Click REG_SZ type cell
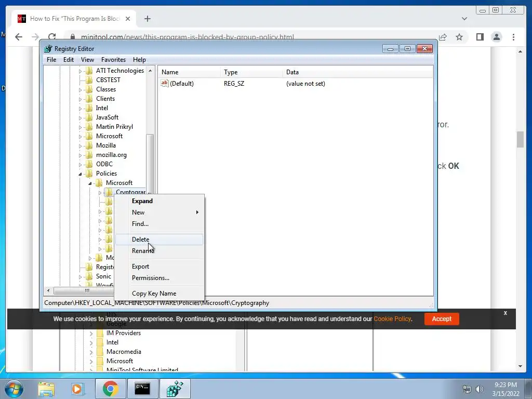This screenshot has height=399, width=532. (234, 84)
